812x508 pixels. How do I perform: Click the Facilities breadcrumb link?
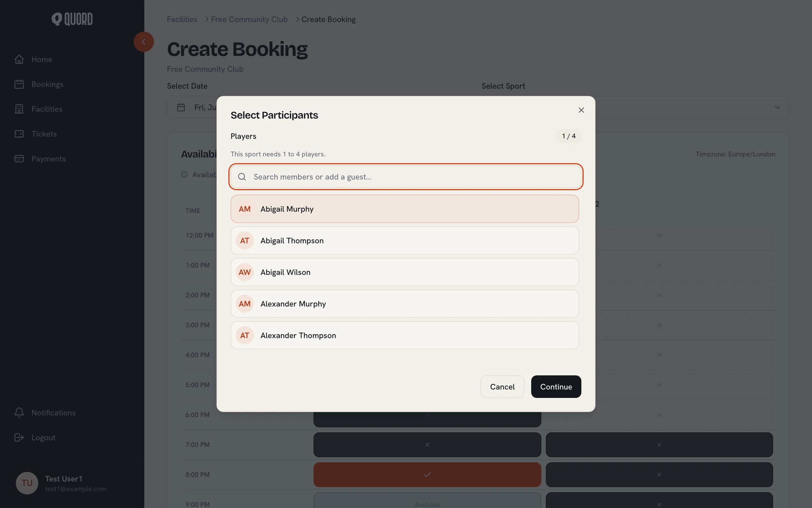click(x=182, y=19)
